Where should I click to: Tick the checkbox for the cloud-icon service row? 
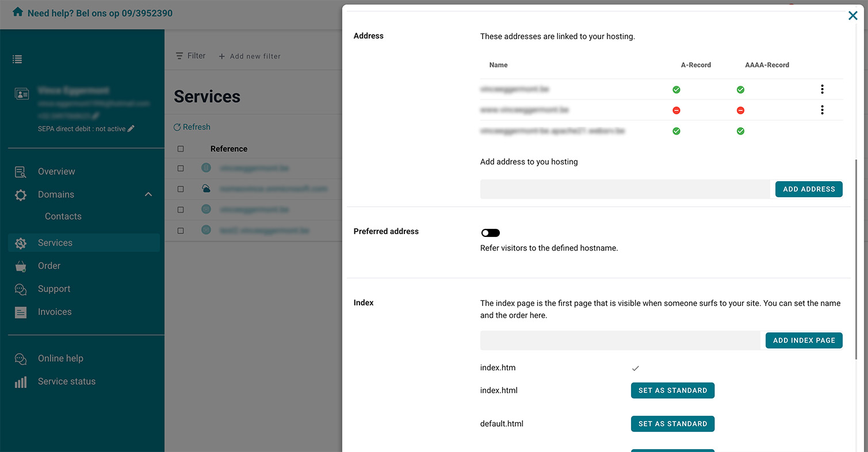point(181,189)
